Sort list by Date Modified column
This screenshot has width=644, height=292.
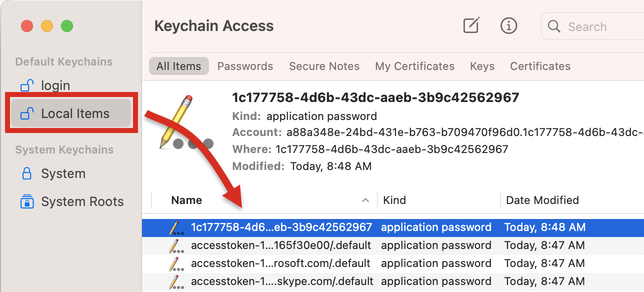542,200
